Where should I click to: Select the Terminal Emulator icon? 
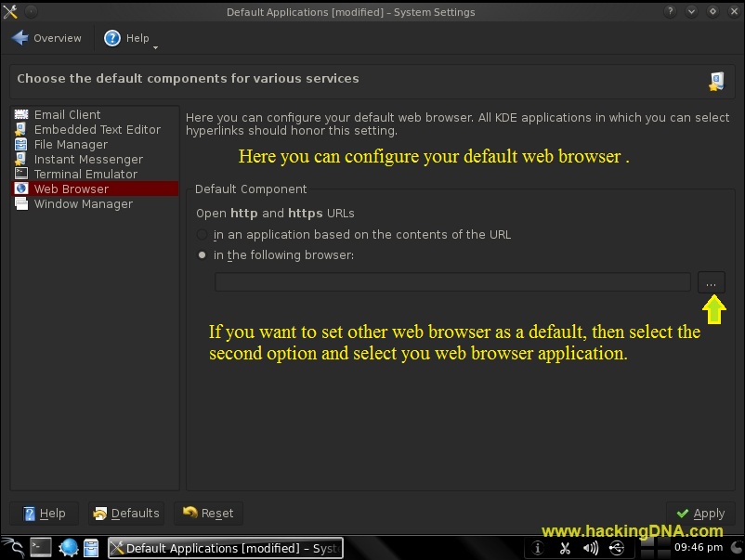[22, 174]
